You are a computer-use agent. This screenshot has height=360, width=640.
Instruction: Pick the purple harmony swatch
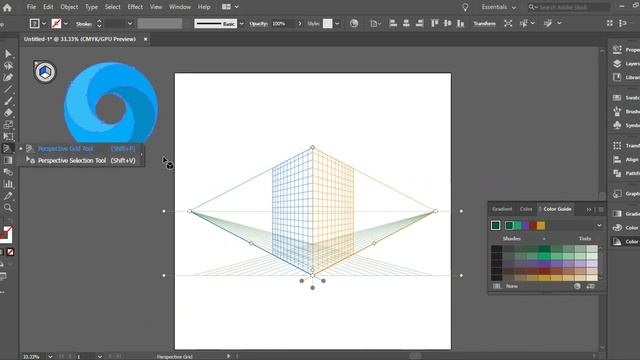[525, 225]
